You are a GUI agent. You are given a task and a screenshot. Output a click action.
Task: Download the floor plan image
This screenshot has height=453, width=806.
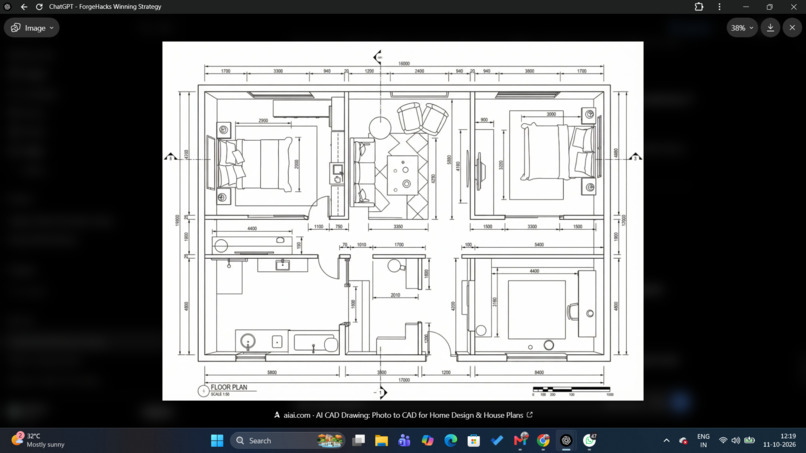coord(770,28)
